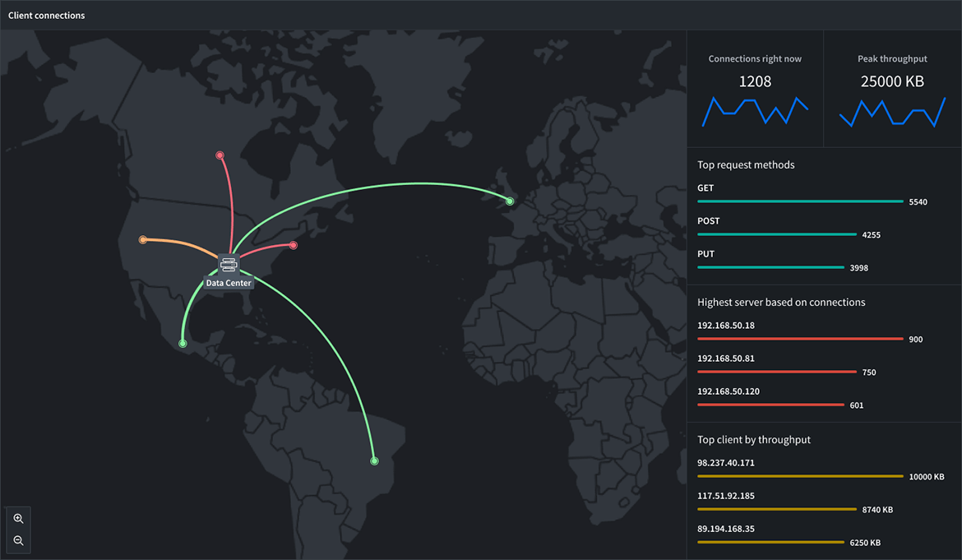This screenshot has height=560, width=962.
Task: Click the Client connections panel title
Action: pos(46,15)
